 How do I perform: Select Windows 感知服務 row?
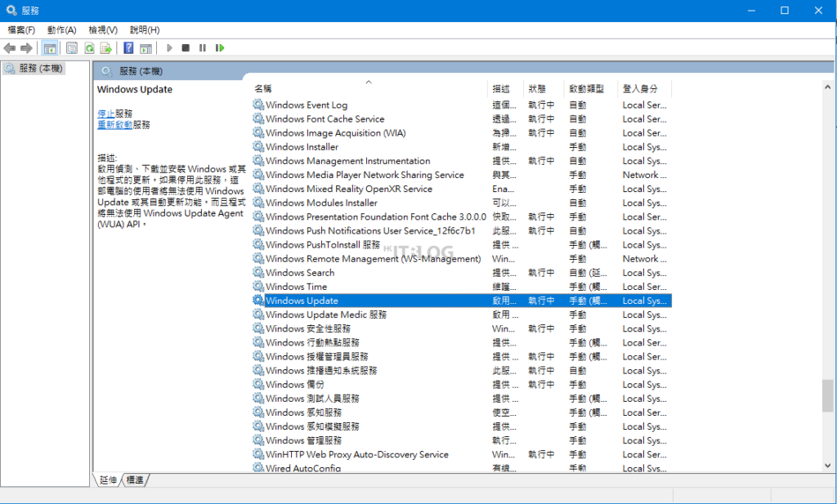462,413
